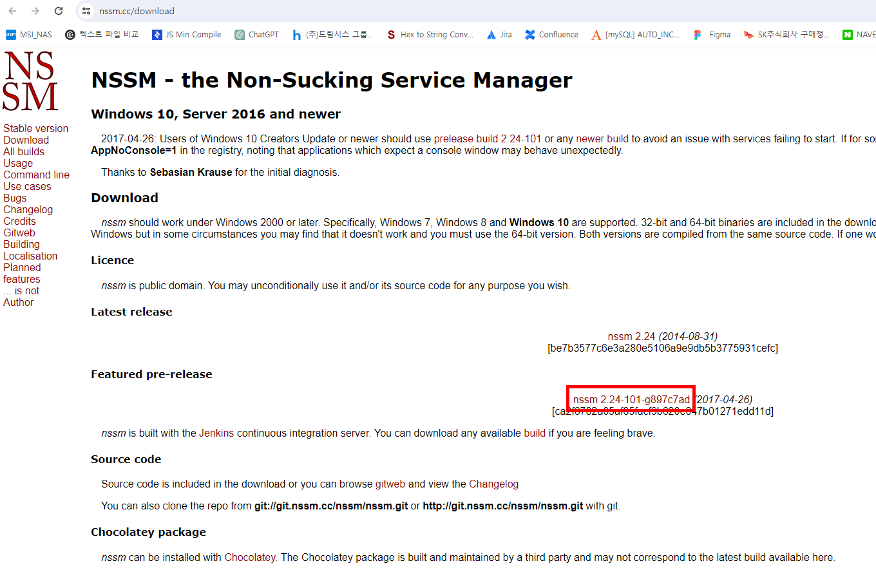876x588 pixels.
Task: Click the 'Chocolatey package' heading
Action: pos(148,532)
